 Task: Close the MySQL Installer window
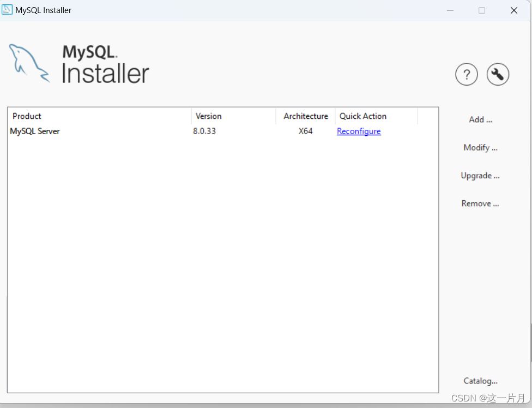coord(513,10)
